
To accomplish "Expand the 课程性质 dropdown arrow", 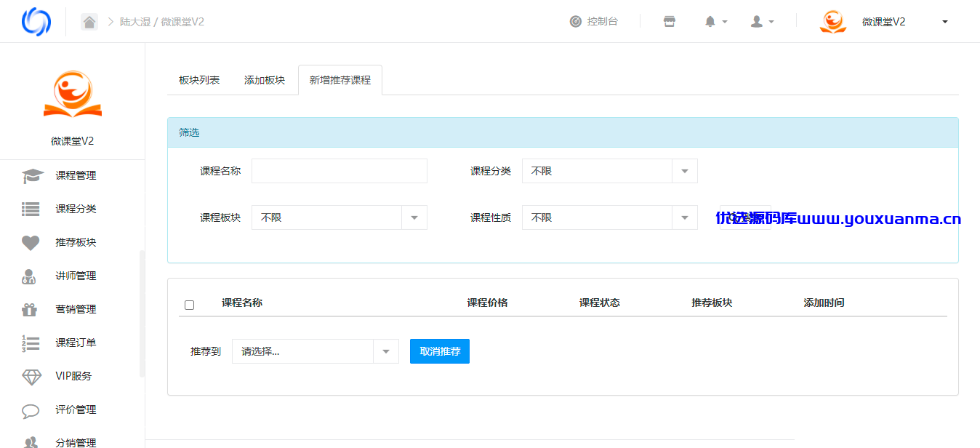I will [x=684, y=217].
